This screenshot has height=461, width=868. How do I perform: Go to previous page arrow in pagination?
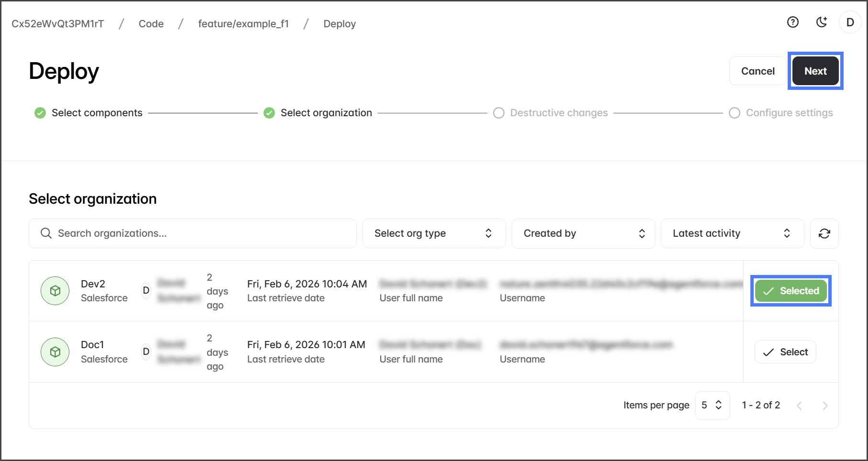point(799,406)
